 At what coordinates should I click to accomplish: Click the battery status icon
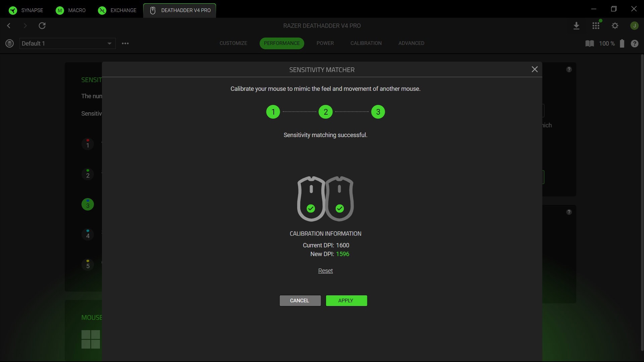click(x=622, y=43)
